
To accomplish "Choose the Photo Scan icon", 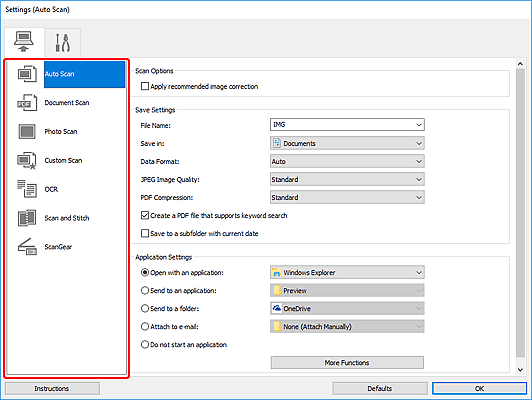I will coord(27,132).
